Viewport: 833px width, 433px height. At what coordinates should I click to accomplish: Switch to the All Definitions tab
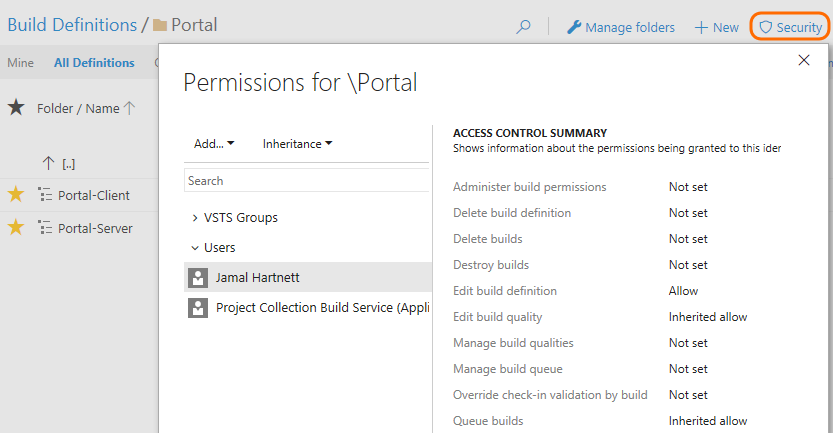pyautogui.click(x=94, y=63)
